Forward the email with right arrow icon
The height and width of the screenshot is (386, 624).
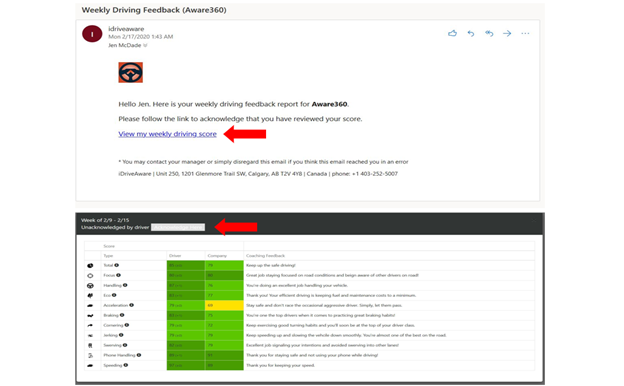[x=507, y=33]
